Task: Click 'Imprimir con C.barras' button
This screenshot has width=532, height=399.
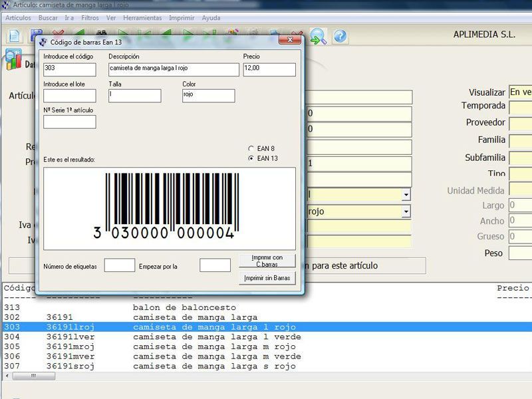Action: (267, 261)
